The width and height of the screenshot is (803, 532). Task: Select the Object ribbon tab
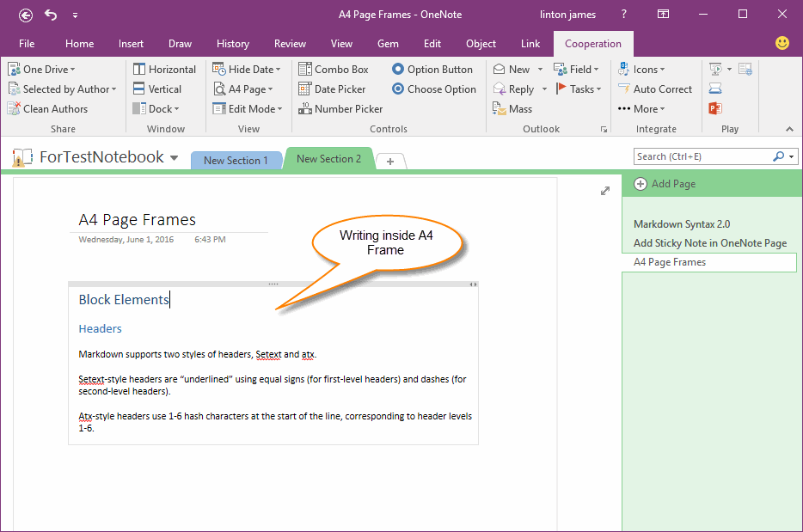click(x=481, y=44)
